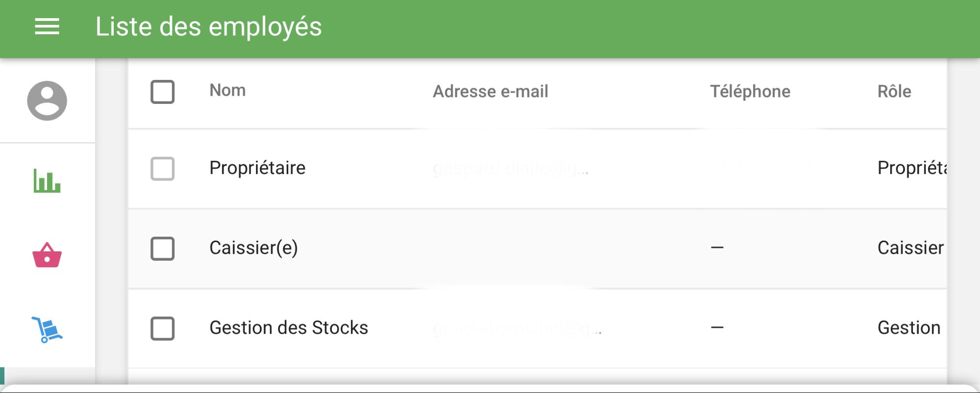The height and width of the screenshot is (393, 980).
Task: Open the blue inventory cart icon
Action: pyautogui.click(x=47, y=329)
